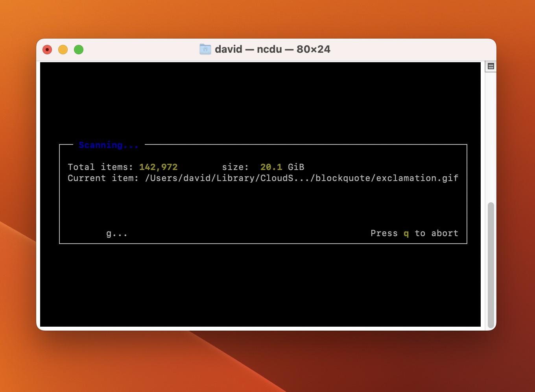This screenshot has height=392, width=535.
Task: Click the empty scrollbar track above the thumb
Action: [x=491, y=136]
